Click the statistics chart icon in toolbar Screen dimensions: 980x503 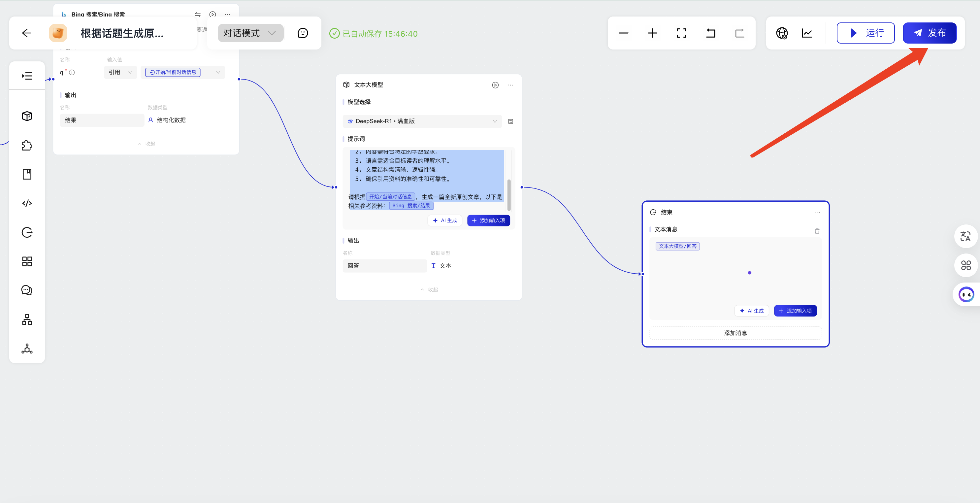coord(807,33)
